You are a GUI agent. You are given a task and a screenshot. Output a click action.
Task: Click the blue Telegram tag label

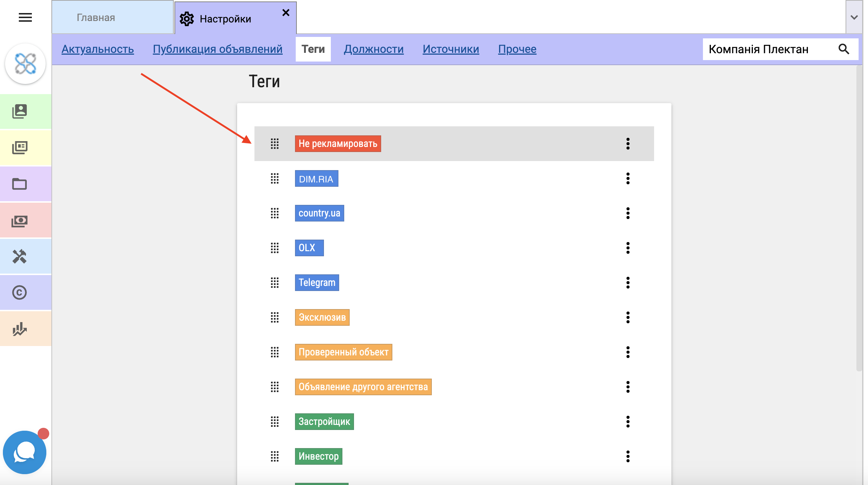click(x=317, y=283)
